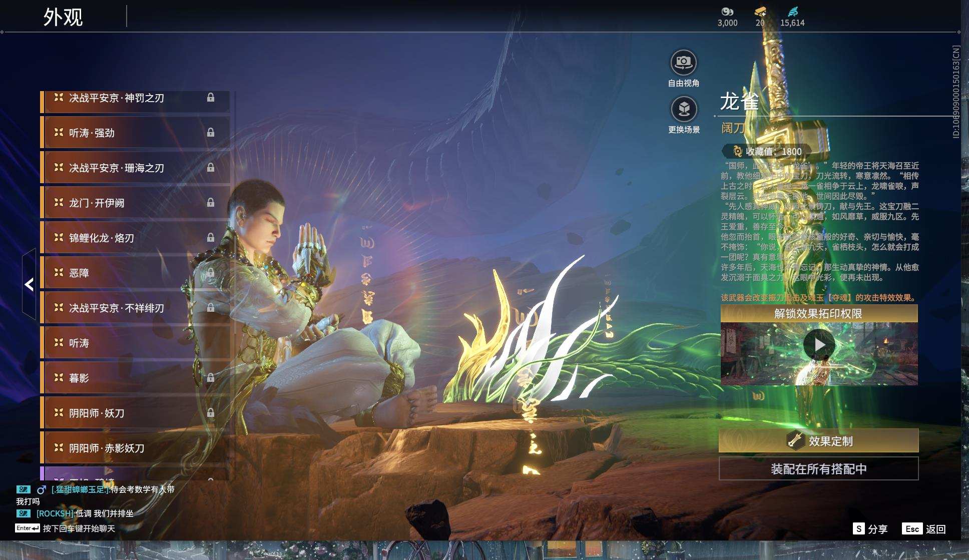Click the Enter key icon in the chat bar
The image size is (969, 560).
[x=28, y=528]
